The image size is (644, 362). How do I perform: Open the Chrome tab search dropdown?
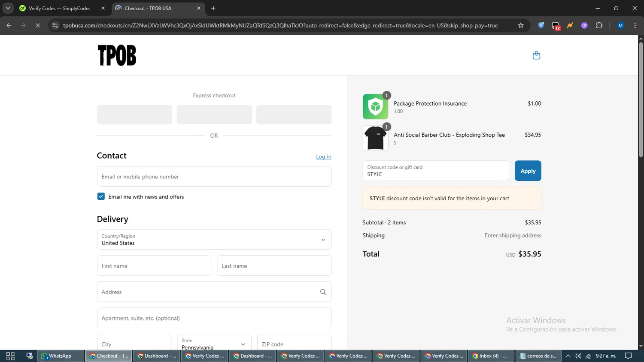point(8,8)
